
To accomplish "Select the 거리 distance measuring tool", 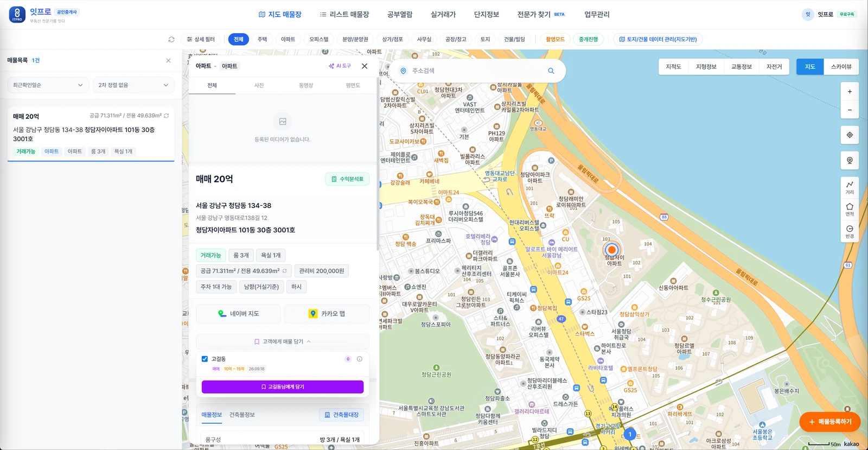I will pyautogui.click(x=850, y=187).
